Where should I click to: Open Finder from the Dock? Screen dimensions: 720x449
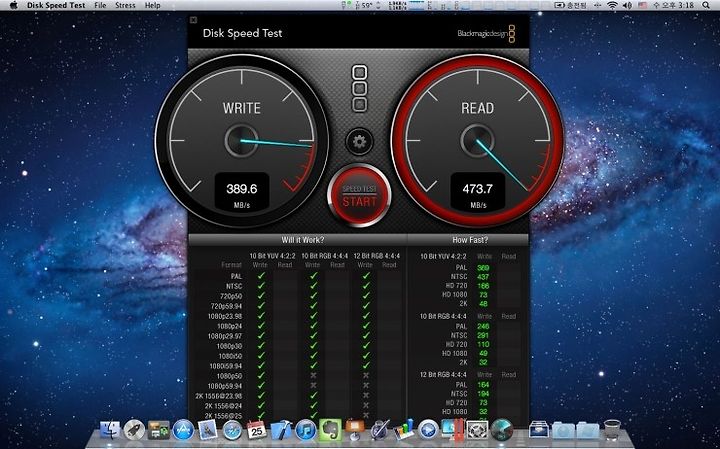click(109, 430)
